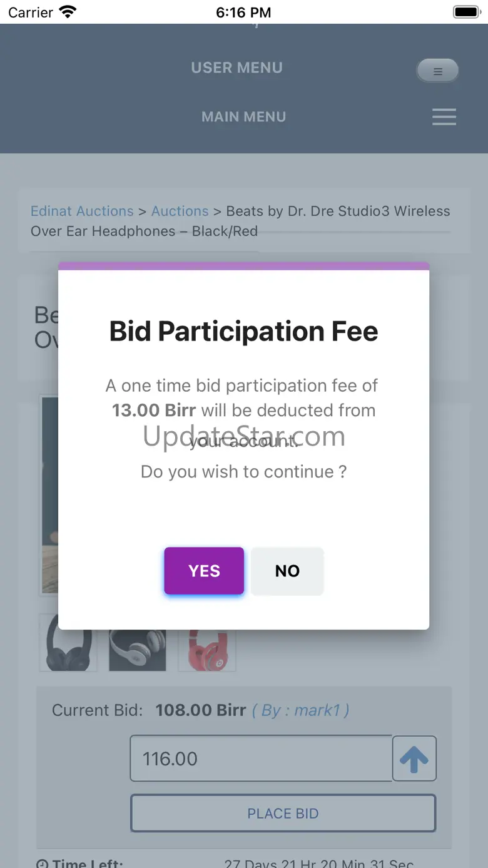
Task: Open the USER MENU toggle button
Action: point(437,71)
